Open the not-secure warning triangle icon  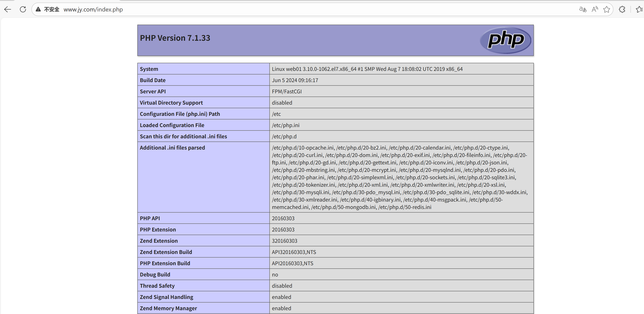pos(38,10)
